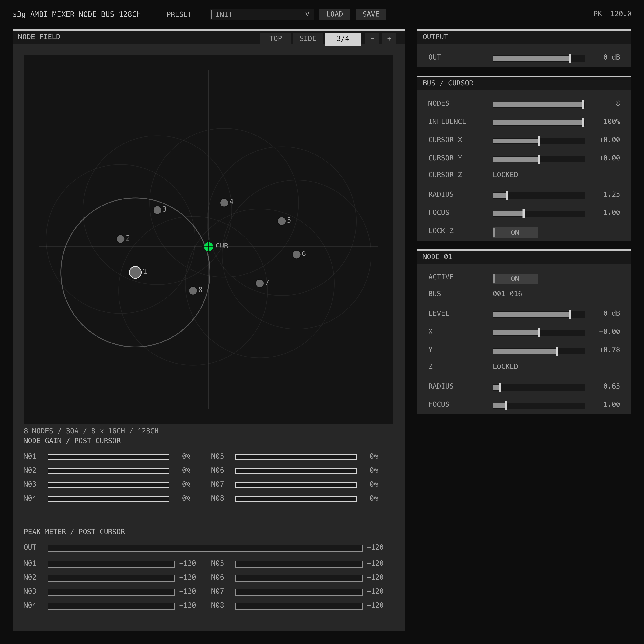Zoom in with the plus button
Image resolution: width=644 pixels, height=644 pixels.
click(x=389, y=39)
